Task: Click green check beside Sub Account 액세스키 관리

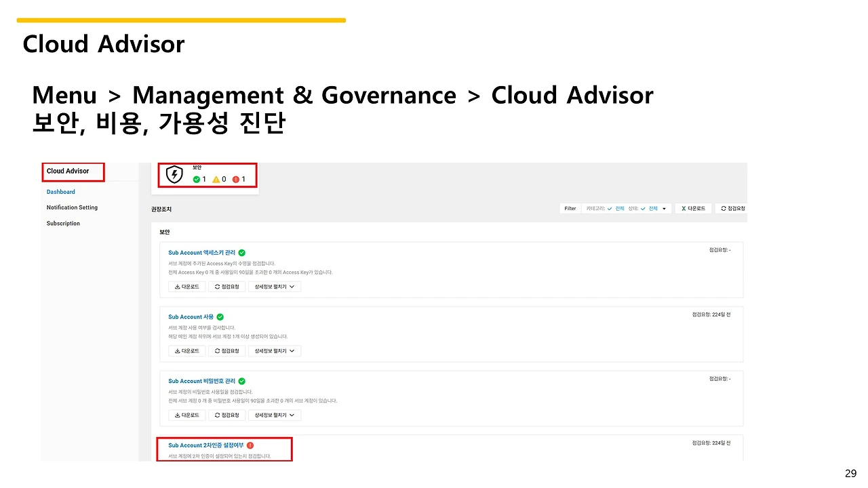Action: click(x=242, y=253)
